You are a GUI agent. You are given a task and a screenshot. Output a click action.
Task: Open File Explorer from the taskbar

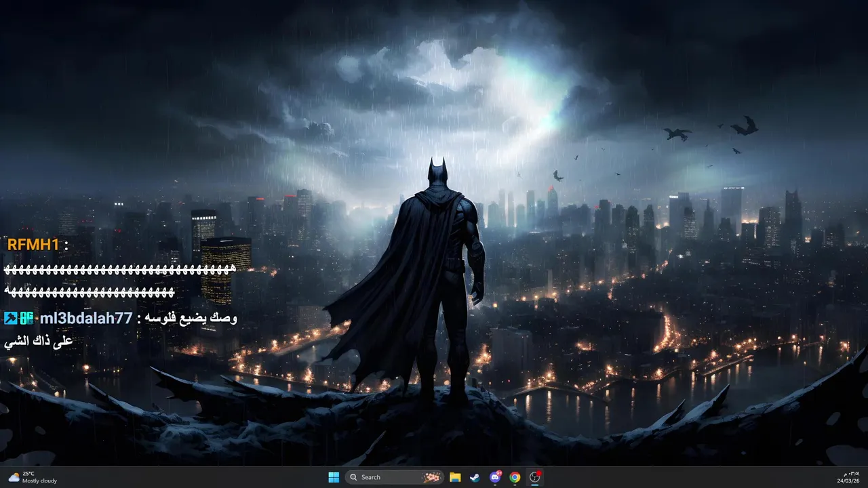[x=455, y=477]
